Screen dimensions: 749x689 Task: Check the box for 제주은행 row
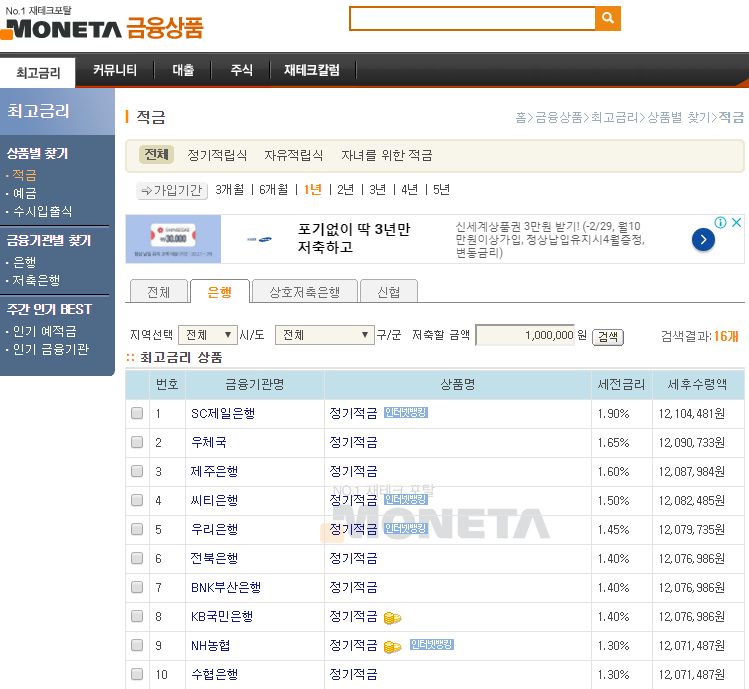[x=137, y=471]
